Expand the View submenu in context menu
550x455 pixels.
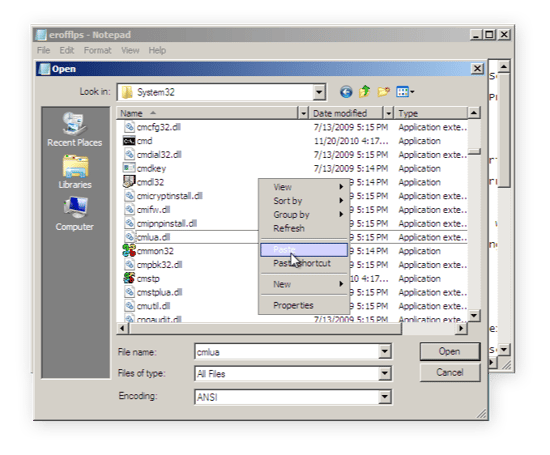coord(304,187)
